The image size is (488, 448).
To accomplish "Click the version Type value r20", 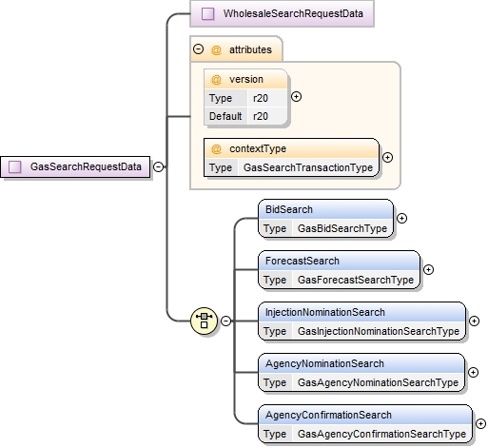I will pos(261,98).
